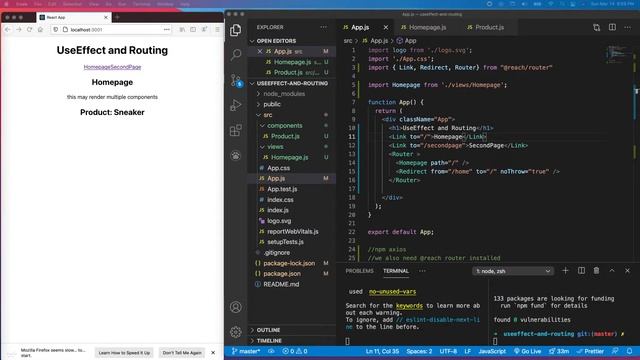Close the React App browser tab

(x=106, y=18)
